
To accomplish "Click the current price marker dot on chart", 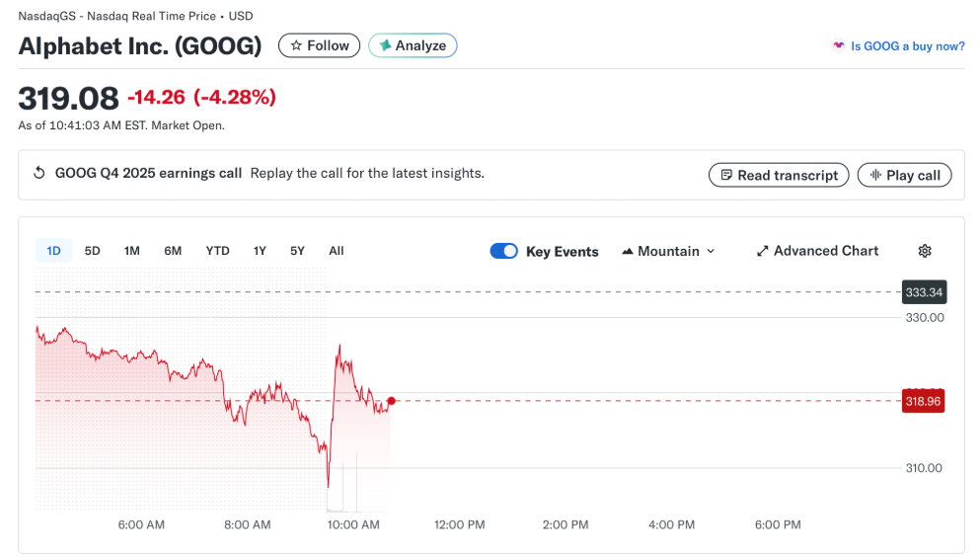I will pos(392,401).
